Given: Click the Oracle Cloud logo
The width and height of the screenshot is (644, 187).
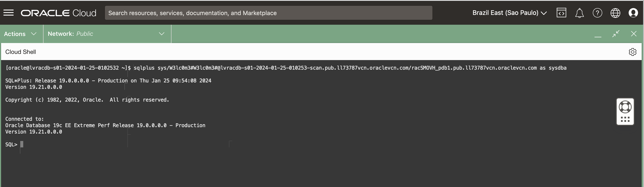Looking at the screenshot, I should [x=58, y=13].
